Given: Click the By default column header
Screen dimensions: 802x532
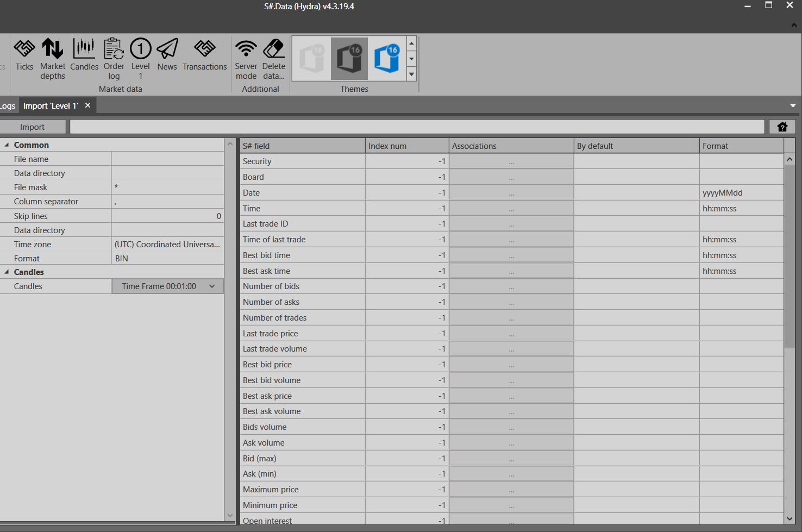Looking at the screenshot, I should [x=636, y=146].
